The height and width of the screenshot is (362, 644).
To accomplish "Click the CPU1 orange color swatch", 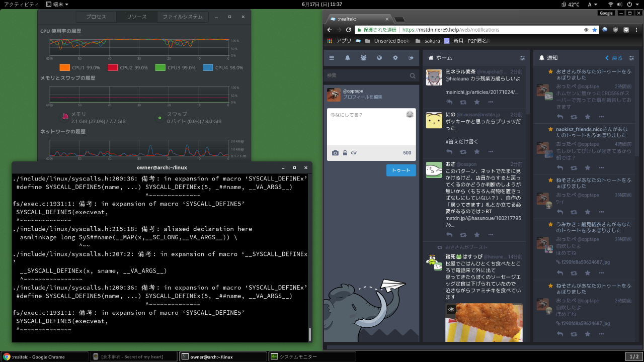I will tap(64, 67).
